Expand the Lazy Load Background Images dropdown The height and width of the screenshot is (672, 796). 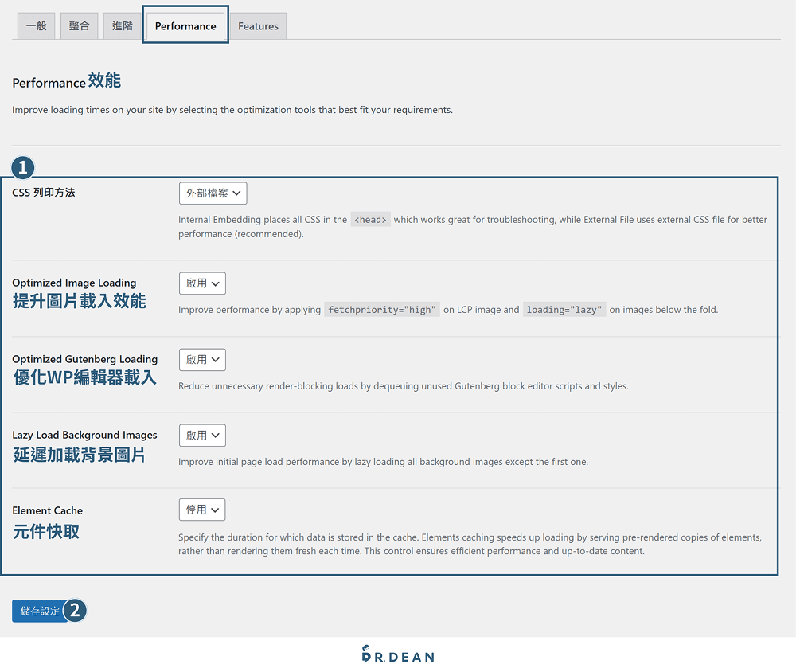pyautogui.click(x=201, y=435)
